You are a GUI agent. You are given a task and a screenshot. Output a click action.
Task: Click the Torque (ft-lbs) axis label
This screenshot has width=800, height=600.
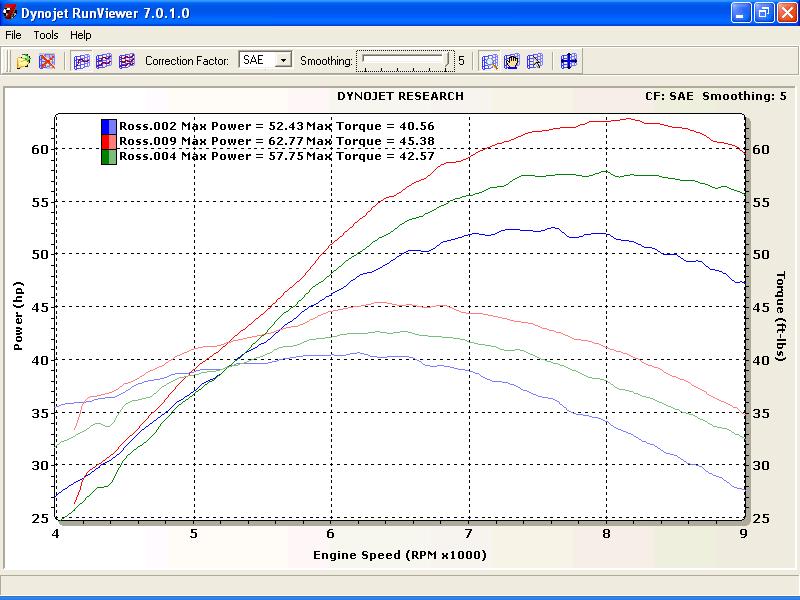click(780, 316)
